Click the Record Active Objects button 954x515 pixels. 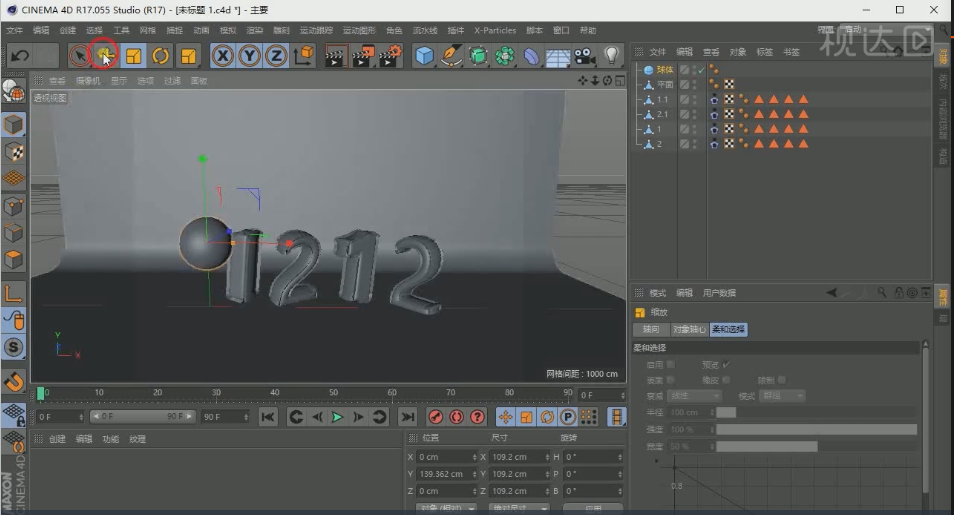(436, 417)
